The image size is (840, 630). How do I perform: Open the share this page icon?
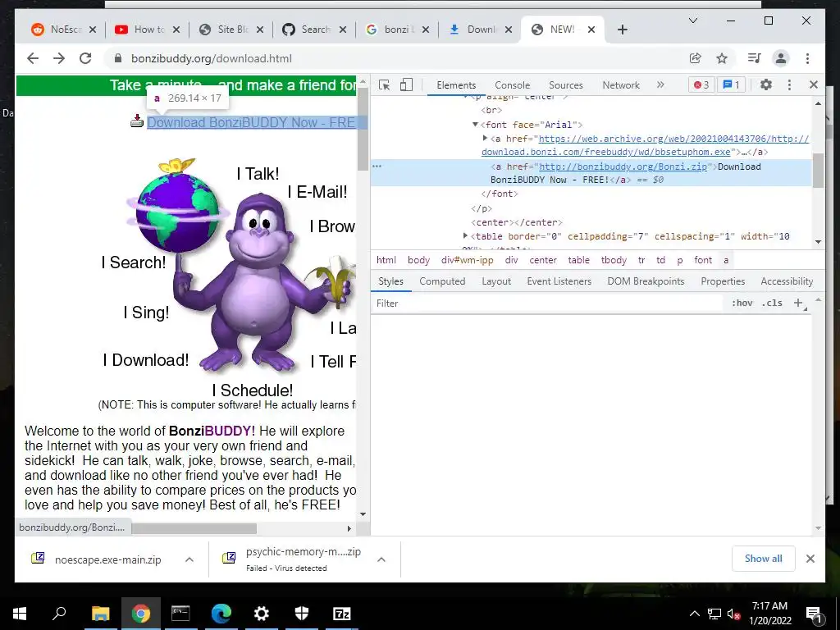pyautogui.click(x=696, y=58)
